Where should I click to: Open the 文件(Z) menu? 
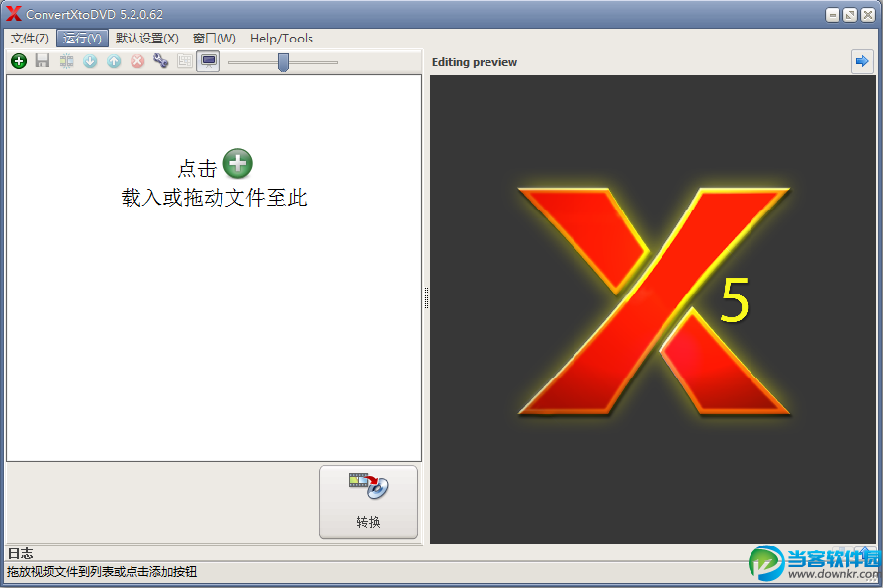coord(30,39)
